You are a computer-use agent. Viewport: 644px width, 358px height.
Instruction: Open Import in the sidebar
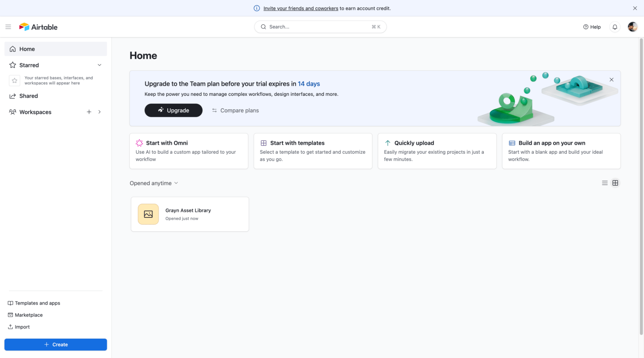coord(19,327)
